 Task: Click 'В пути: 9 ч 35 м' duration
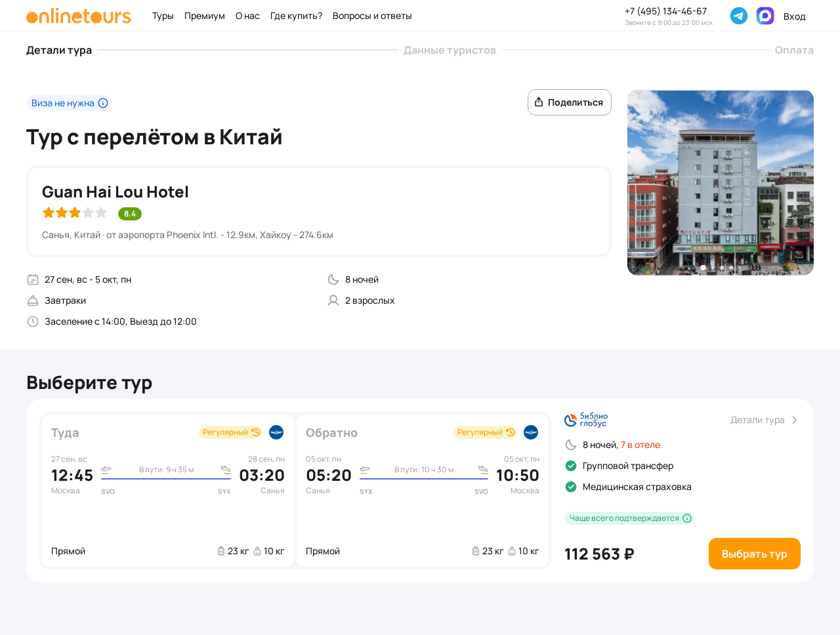[x=167, y=470]
